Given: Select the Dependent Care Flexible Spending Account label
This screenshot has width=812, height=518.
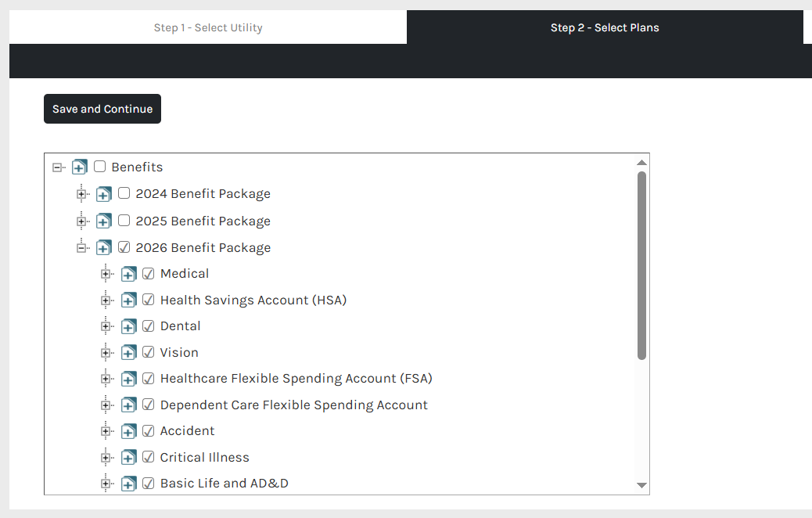Looking at the screenshot, I should coord(294,405).
